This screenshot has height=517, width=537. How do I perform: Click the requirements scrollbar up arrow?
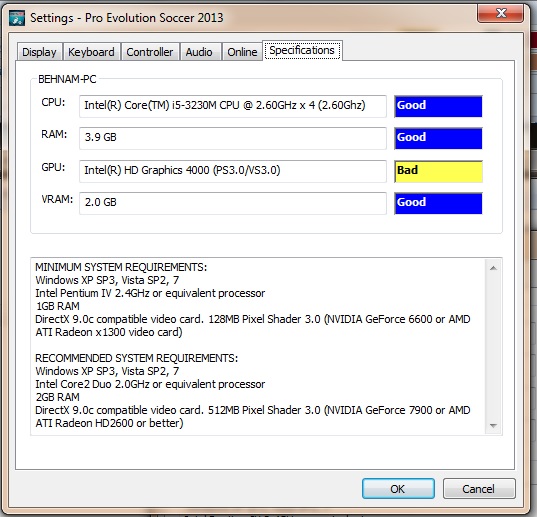coord(494,268)
